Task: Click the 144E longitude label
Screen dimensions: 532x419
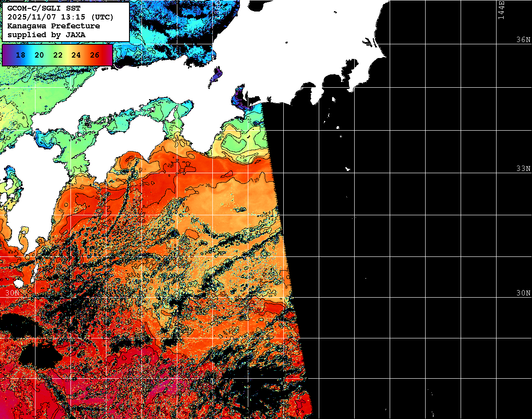Action: [501, 10]
